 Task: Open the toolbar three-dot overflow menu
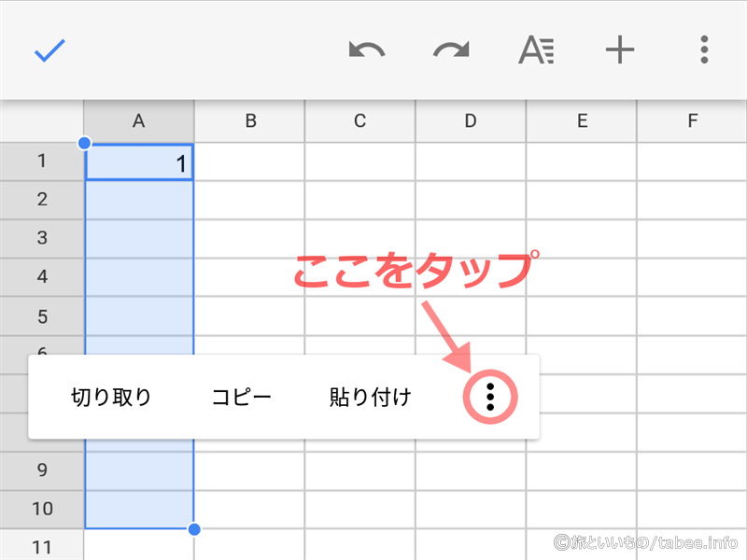point(704,49)
